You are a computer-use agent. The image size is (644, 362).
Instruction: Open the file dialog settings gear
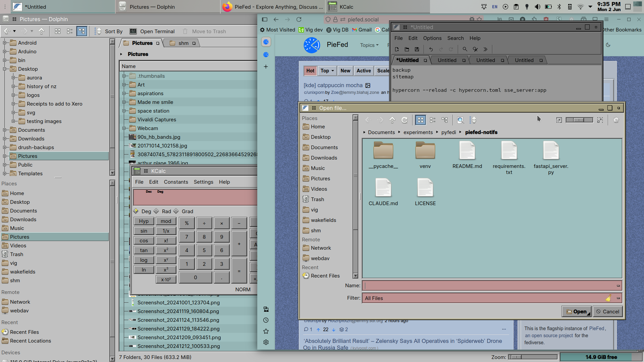tap(616, 120)
